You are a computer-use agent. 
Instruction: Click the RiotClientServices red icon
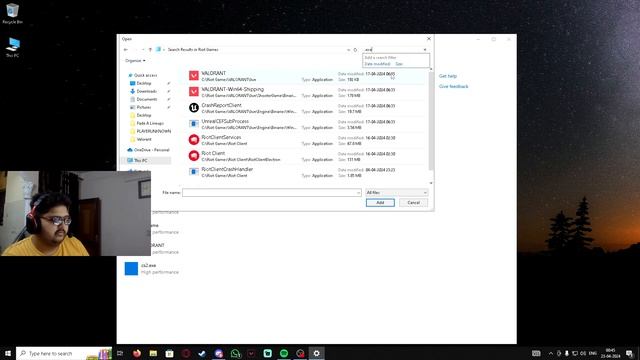[193, 140]
